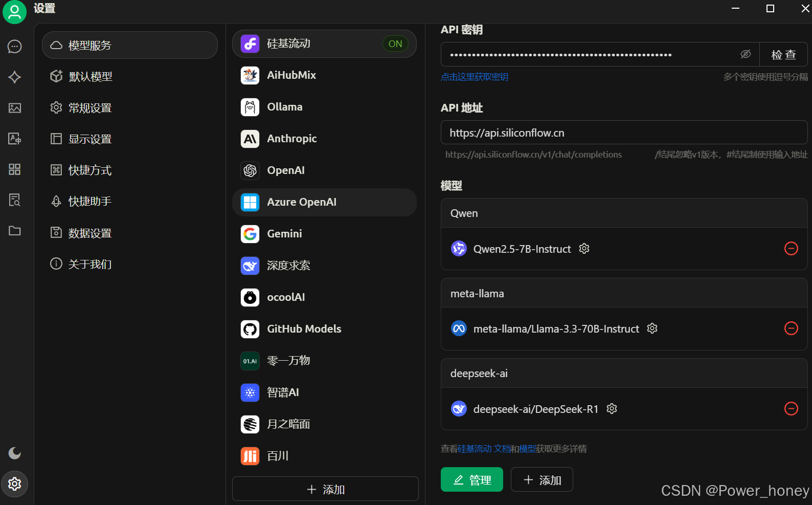Click the 检查 API key button
The height and width of the screenshot is (505, 812).
pyautogui.click(x=783, y=55)
